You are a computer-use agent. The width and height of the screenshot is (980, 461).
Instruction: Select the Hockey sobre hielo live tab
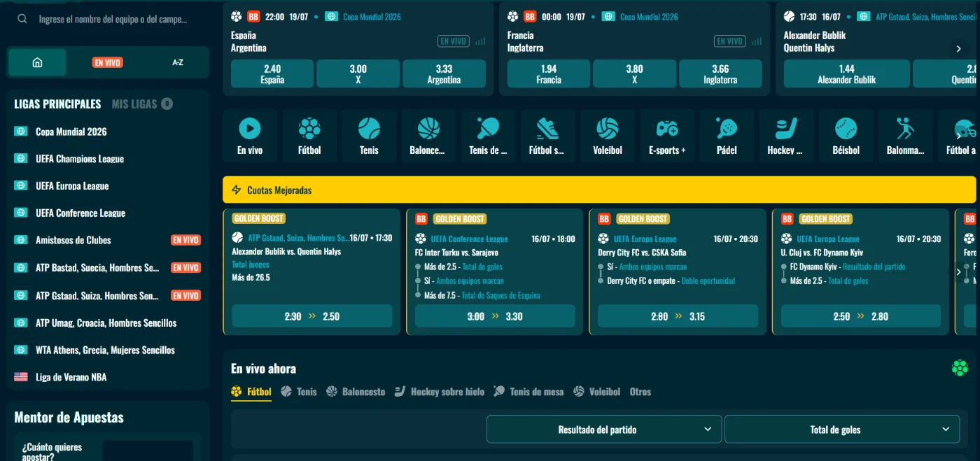coord(440,392)
